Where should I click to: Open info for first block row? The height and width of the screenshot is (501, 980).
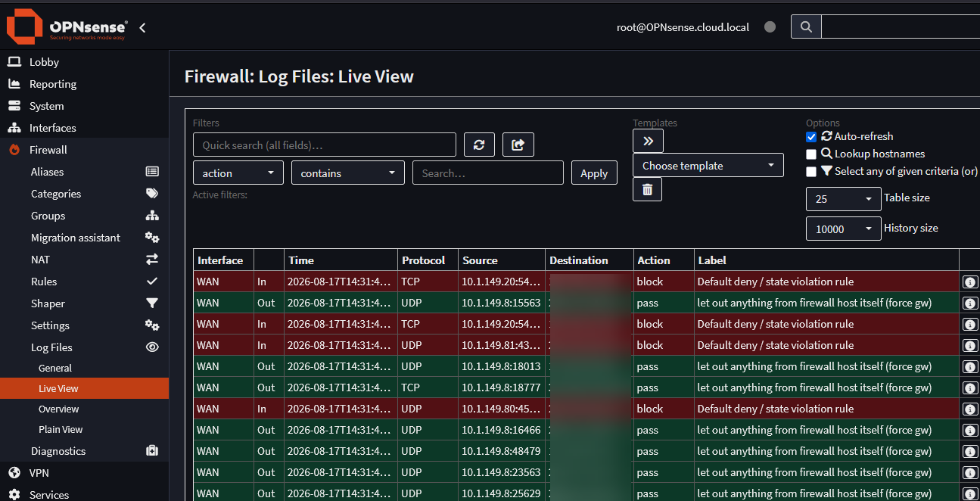(x=969, y=282)
